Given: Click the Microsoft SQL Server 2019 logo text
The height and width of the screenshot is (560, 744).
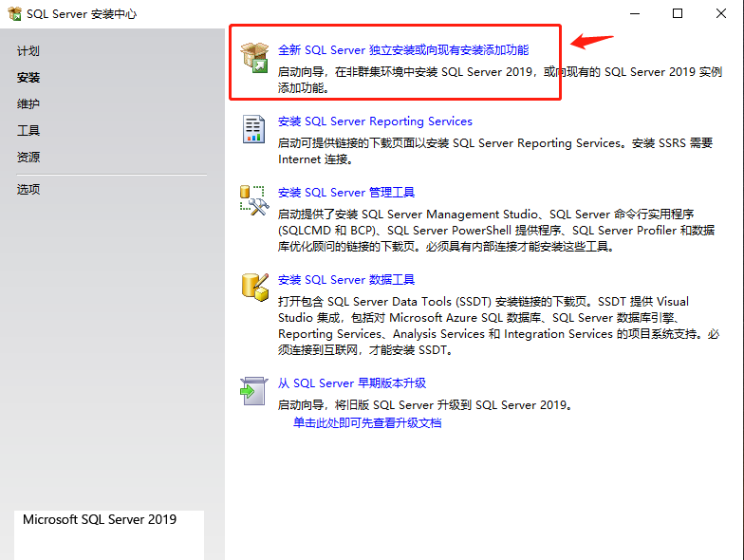Looking at the screenshot, I should (100, 520).
